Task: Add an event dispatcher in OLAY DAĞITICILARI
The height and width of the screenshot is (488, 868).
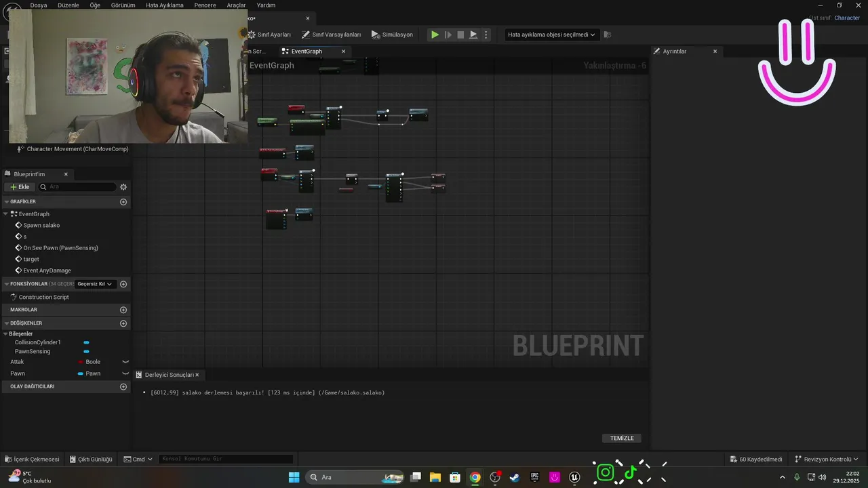Action: (x=123, y=386)
